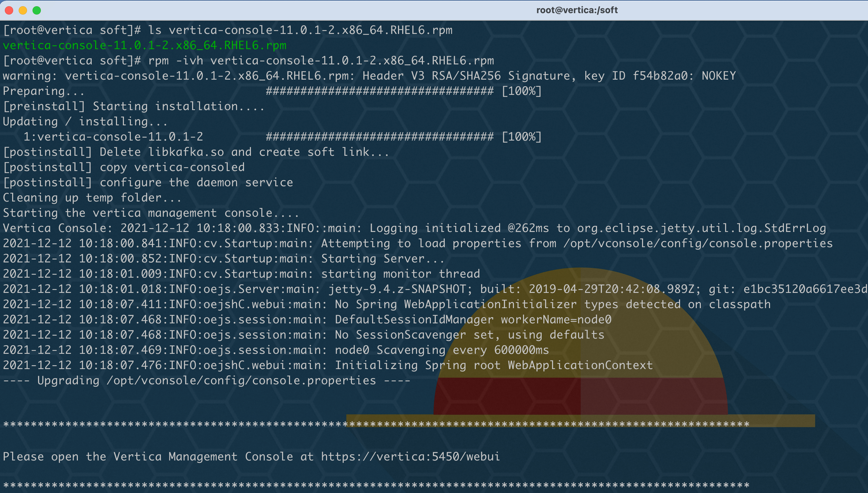
Task: Click '[postinstall] configure the daemon service' line
Action: coord(148,182)
